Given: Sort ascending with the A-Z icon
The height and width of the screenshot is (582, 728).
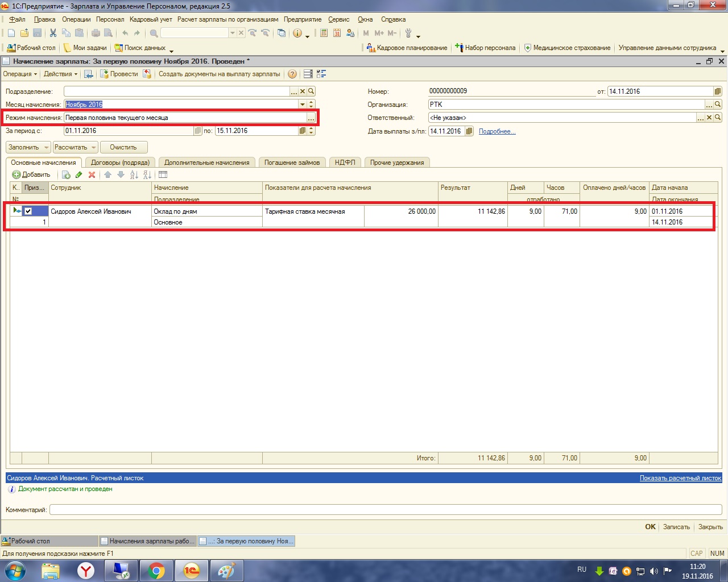Looking at the screenshot, I should click(x=134, y=174).
